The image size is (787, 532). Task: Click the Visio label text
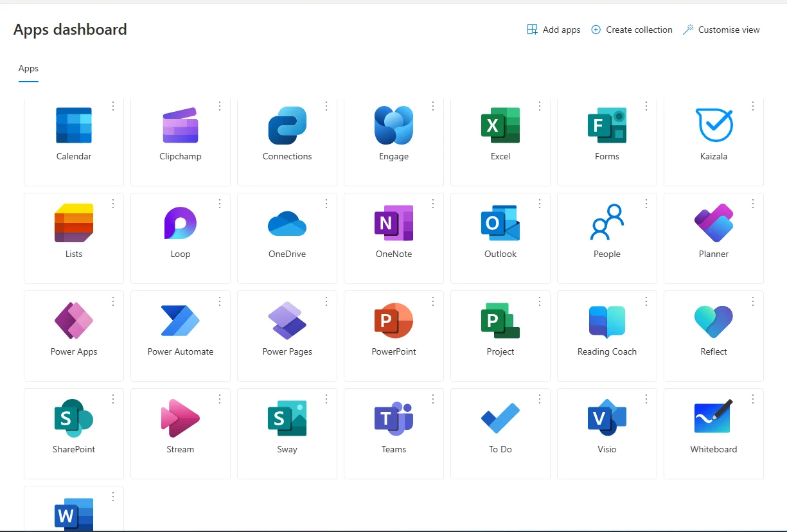tap(607, 449)
